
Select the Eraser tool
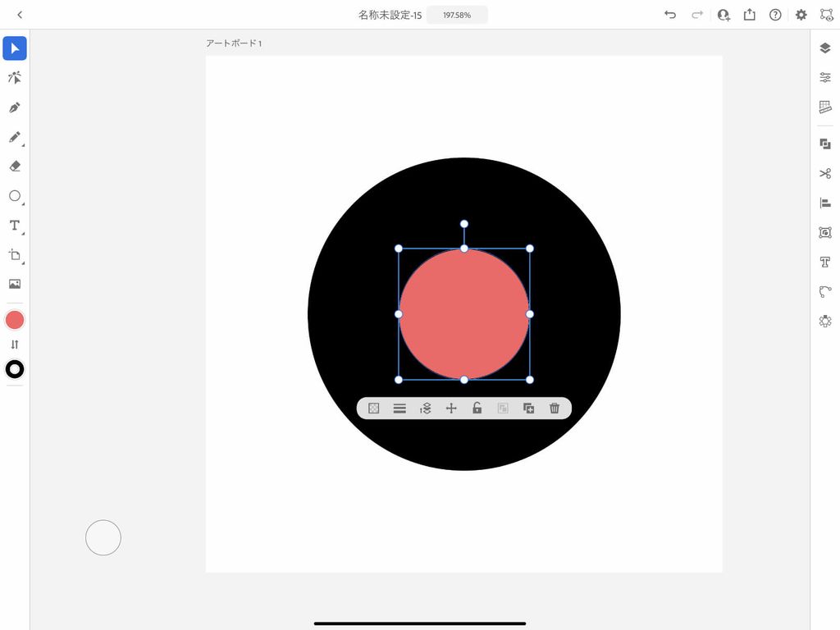(15, 167)
